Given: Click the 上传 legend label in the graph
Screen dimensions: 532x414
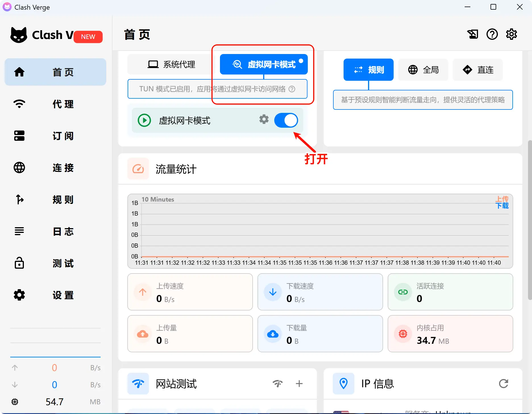Looking at the screenshot, I should tap(502, 199).
